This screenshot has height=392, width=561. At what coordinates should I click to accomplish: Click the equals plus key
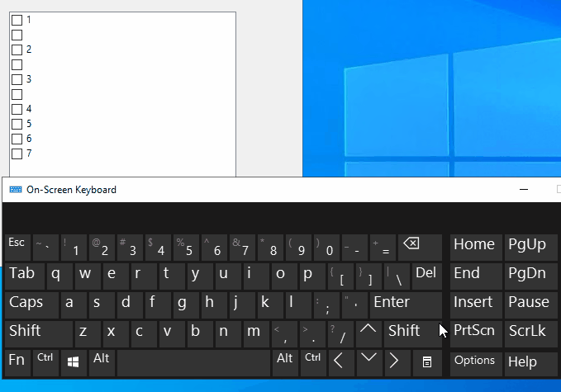click(383, 248)
